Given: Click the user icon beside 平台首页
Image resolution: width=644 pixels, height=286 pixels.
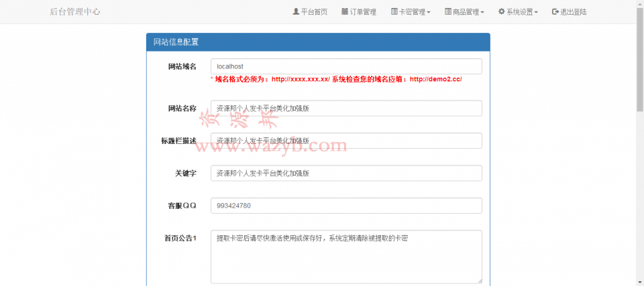Looking at the screenshot, I should 296,11.
